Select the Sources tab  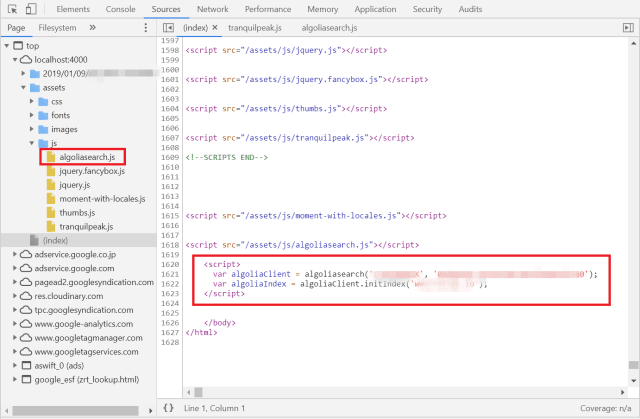point(166,9)
